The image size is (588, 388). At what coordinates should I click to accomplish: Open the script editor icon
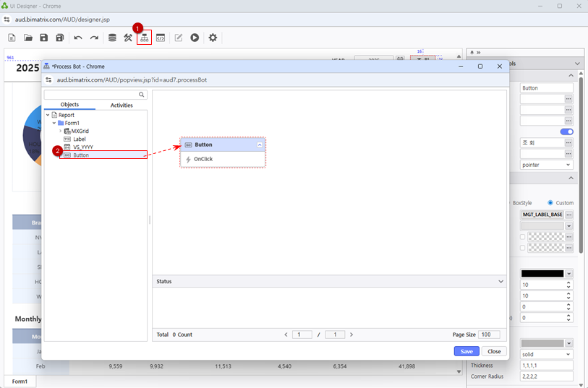coord(161,38)
